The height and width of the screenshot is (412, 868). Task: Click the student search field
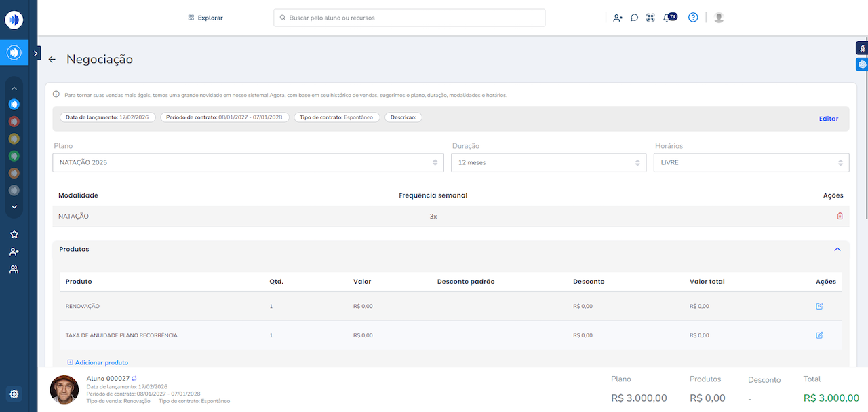pos(410,18)
